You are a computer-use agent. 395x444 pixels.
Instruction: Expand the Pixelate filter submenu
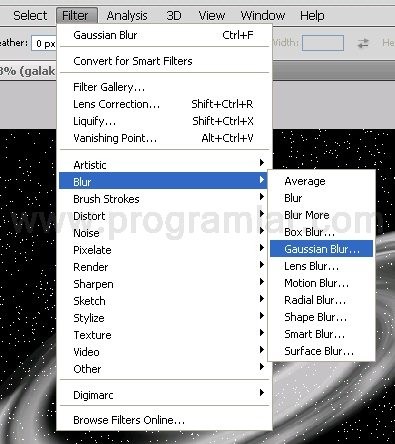tap(163, 250)
